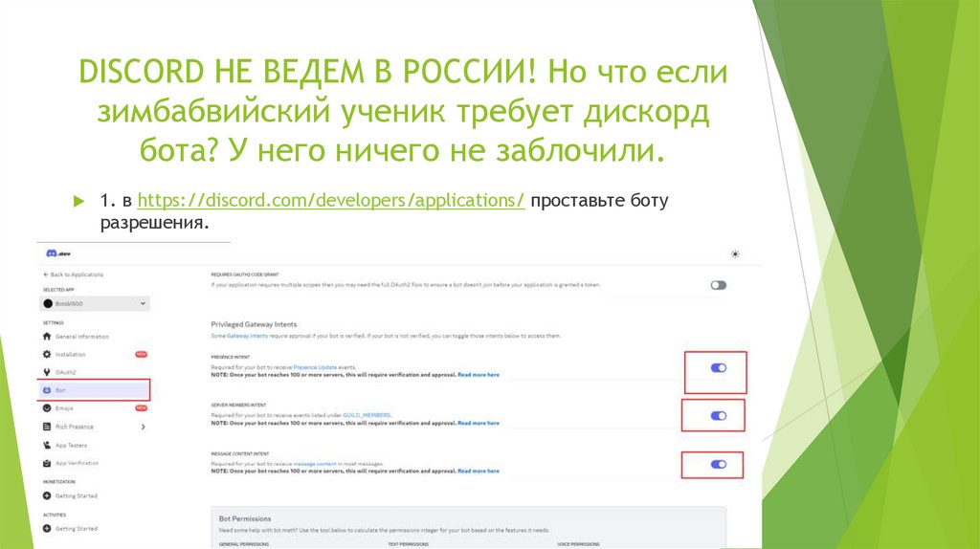Click the SELECTED APP label
The height and width of the screenshot is (549, 980).
(58, 290)
